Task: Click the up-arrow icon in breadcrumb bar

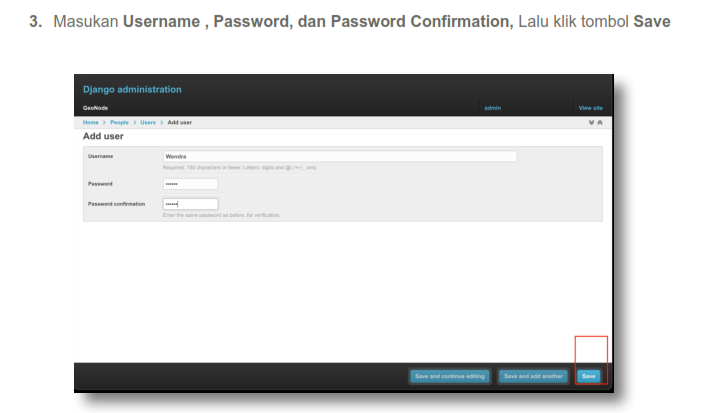Action: coord(599,122)
